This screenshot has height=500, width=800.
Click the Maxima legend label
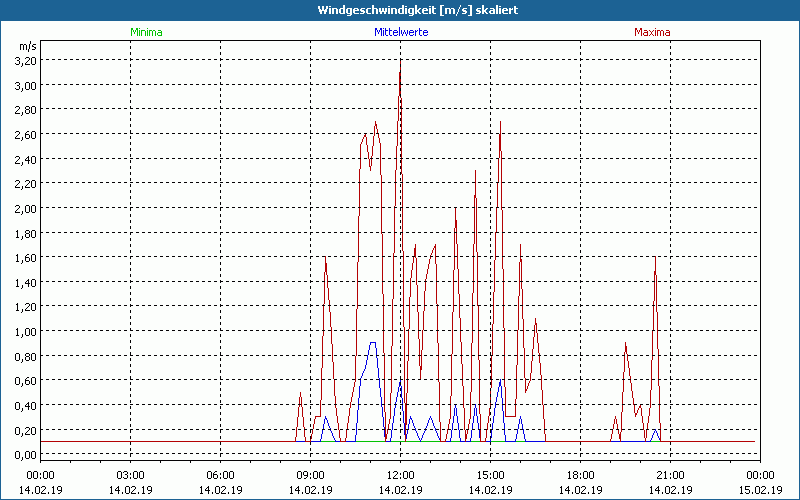(x=652, y=32)
